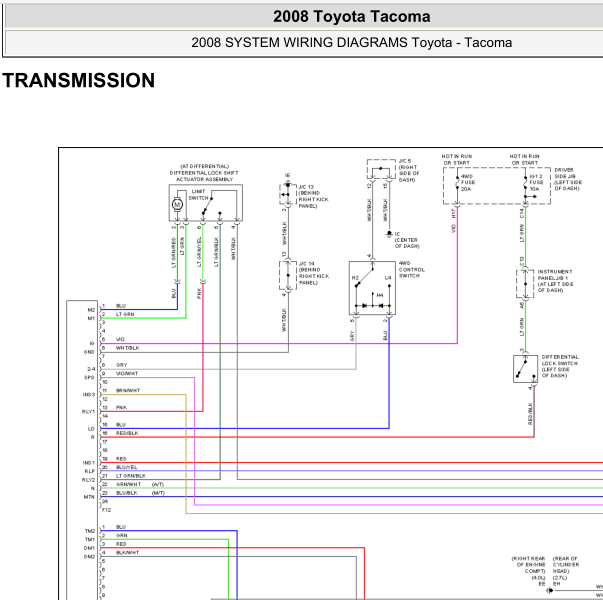Click the TRANSMISSION section heading
The image size is (603, 600).
pos(78,80)
